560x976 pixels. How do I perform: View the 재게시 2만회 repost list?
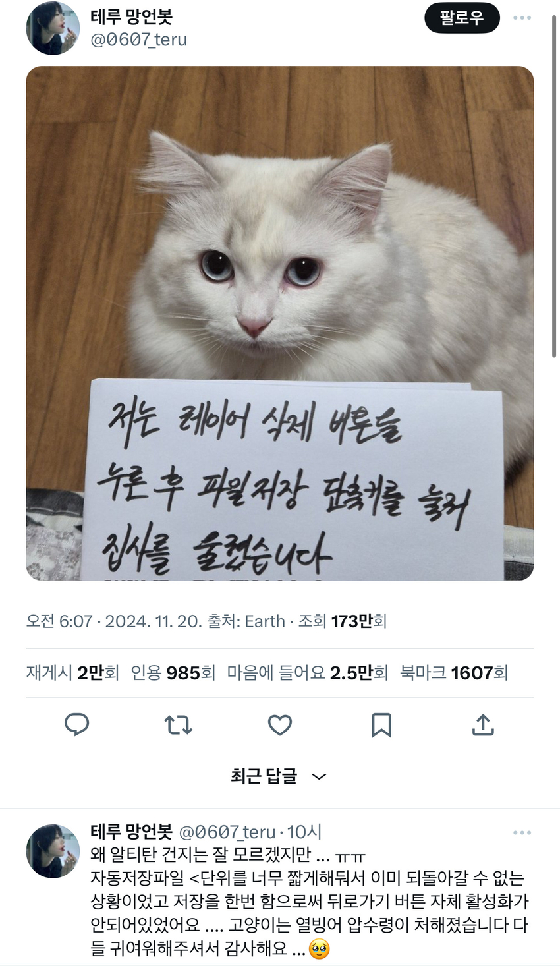[x=72, y=673]
